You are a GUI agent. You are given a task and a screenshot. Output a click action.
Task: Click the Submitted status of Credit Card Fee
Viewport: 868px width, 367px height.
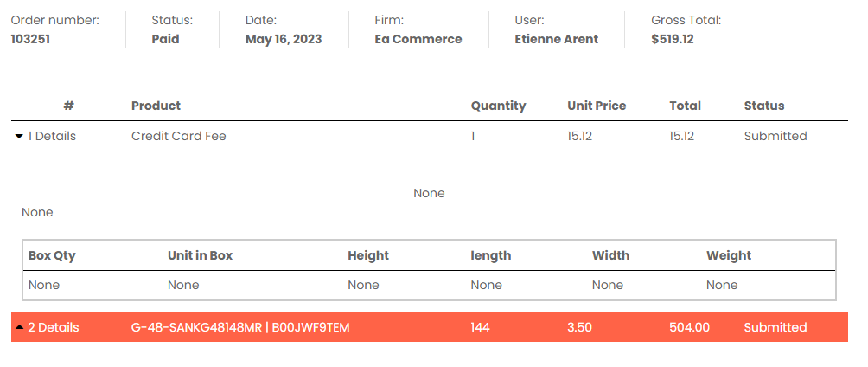[775, 137]
